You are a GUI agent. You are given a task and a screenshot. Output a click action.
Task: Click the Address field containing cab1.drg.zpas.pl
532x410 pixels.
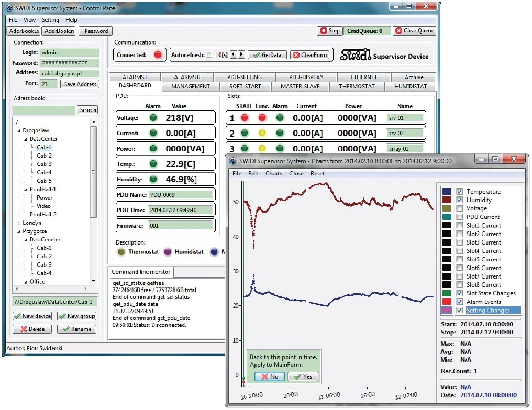[x=69, y=73]
